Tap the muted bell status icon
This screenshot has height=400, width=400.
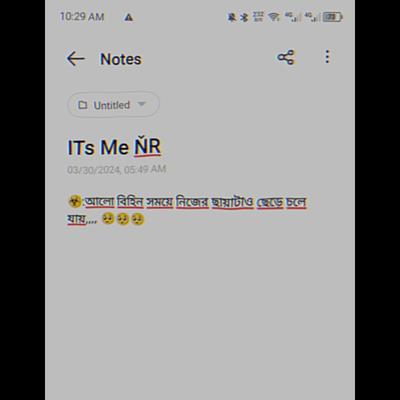coord(231,17)
